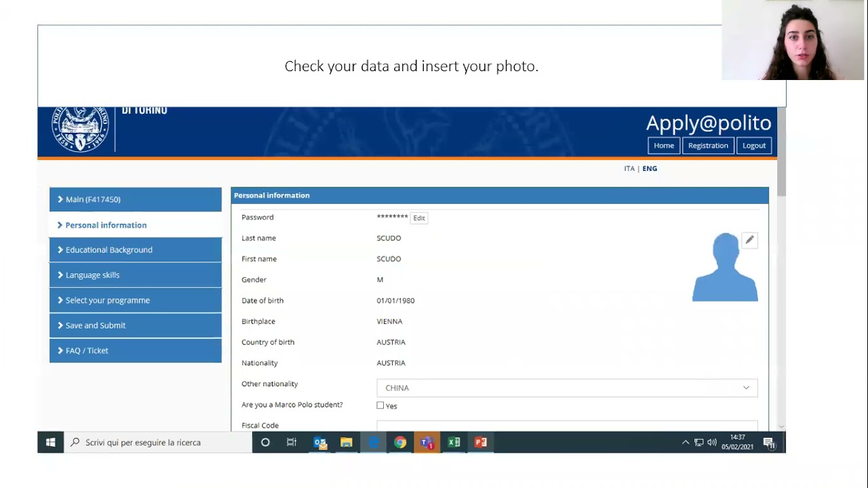Click the birthplace value VIENNA
This screenshot has height=488, width=868.
coord(390,321)
